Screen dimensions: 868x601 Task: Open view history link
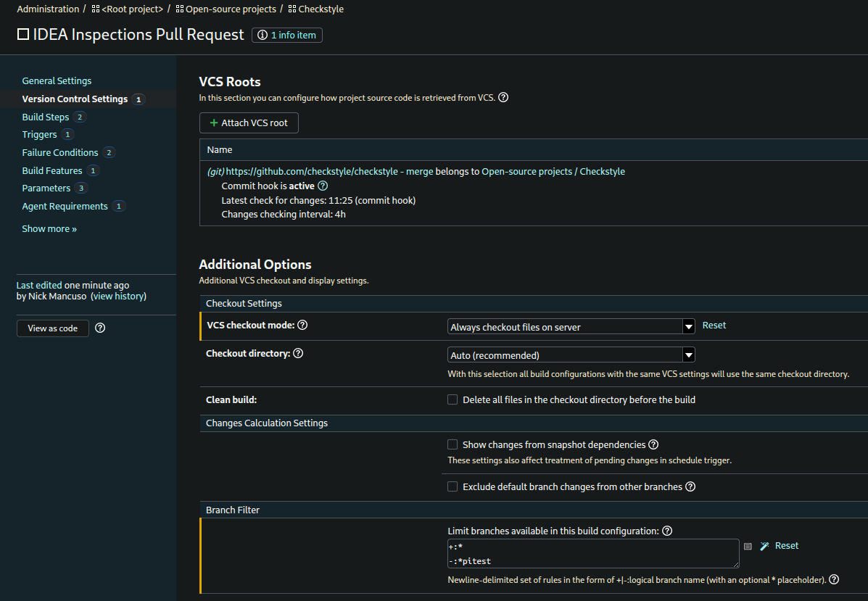[x=118, y=296]
